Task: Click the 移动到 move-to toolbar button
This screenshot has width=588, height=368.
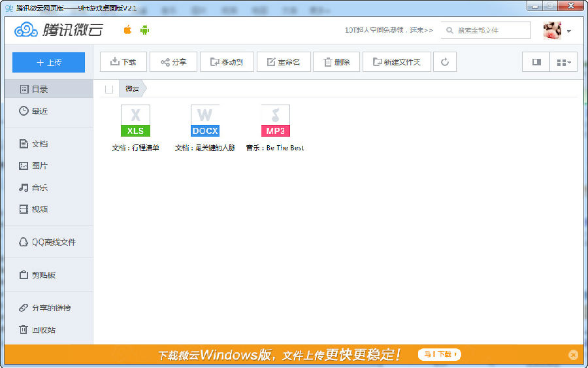Action: point(227,62)
